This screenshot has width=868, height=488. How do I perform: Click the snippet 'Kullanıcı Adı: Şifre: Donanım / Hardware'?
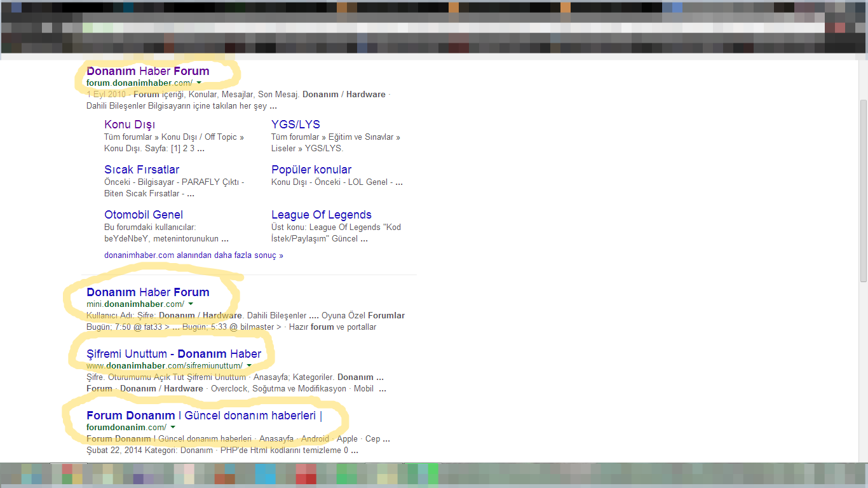click(x=164, y=316)
